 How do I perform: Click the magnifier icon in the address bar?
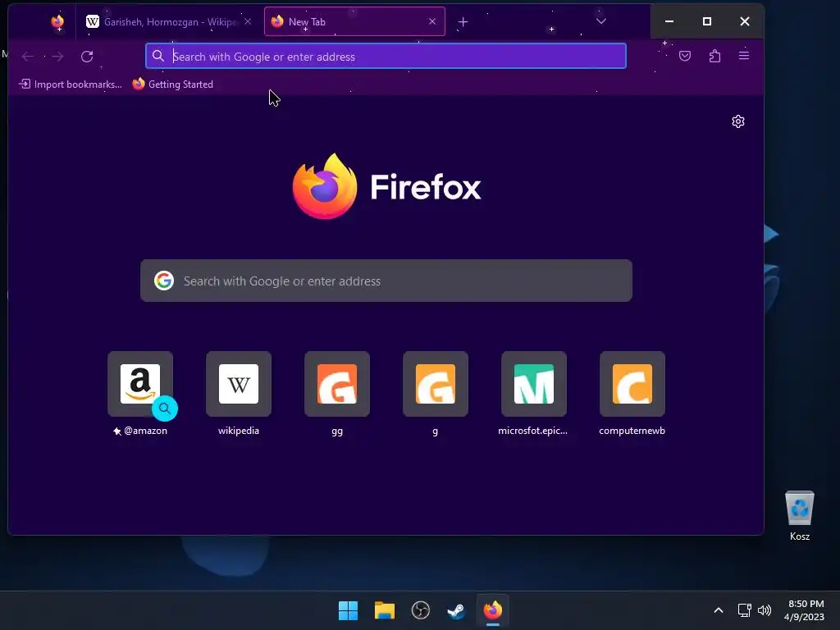(158, 57)
